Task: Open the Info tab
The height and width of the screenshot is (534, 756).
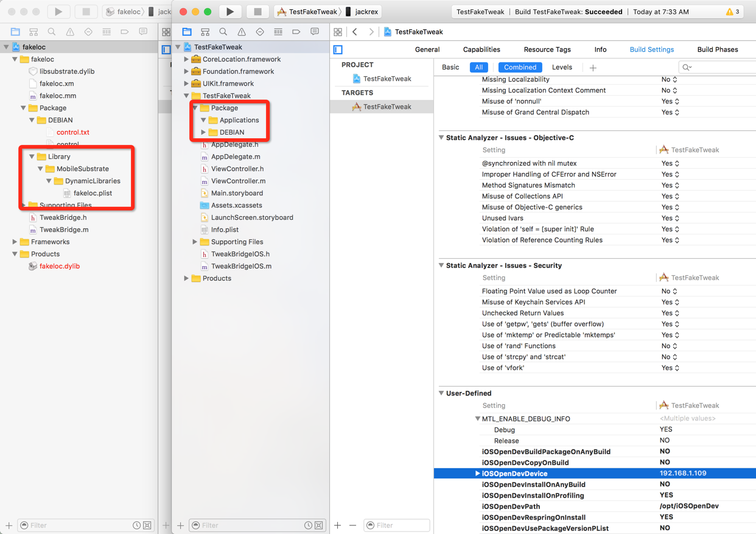Action: coord(600,49)
